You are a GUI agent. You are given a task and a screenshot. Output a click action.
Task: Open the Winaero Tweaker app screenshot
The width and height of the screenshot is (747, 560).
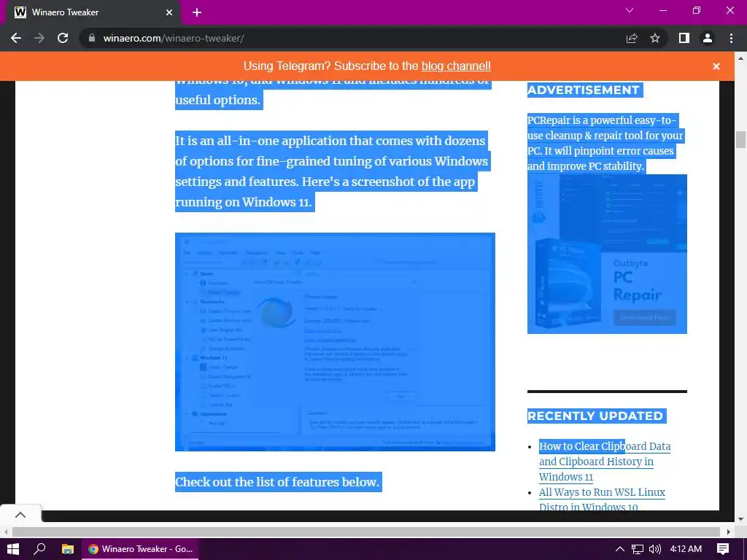coord(335,342)
